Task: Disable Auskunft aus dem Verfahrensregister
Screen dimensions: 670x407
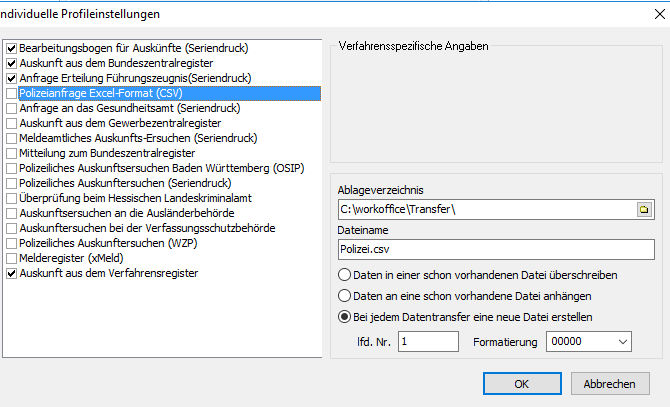Action: pyautogui.click(x=11, y=273)
